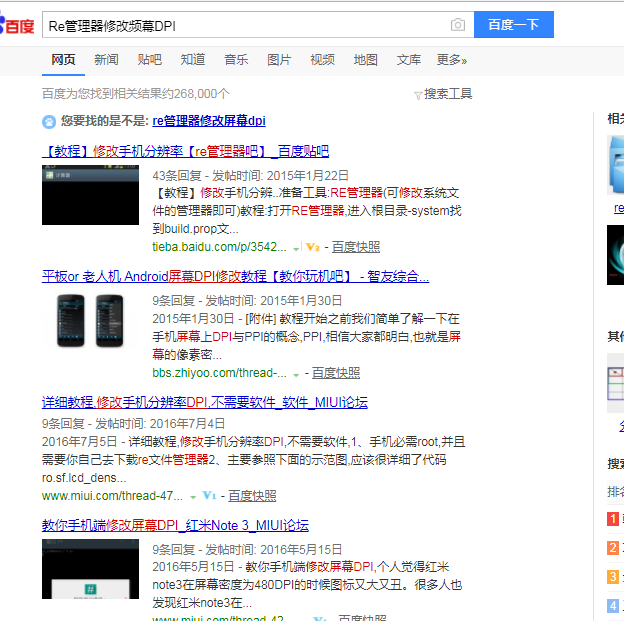This screenshot has height=621, width=624.
Task: Select the 网页 tab
Action: point(63,60)
